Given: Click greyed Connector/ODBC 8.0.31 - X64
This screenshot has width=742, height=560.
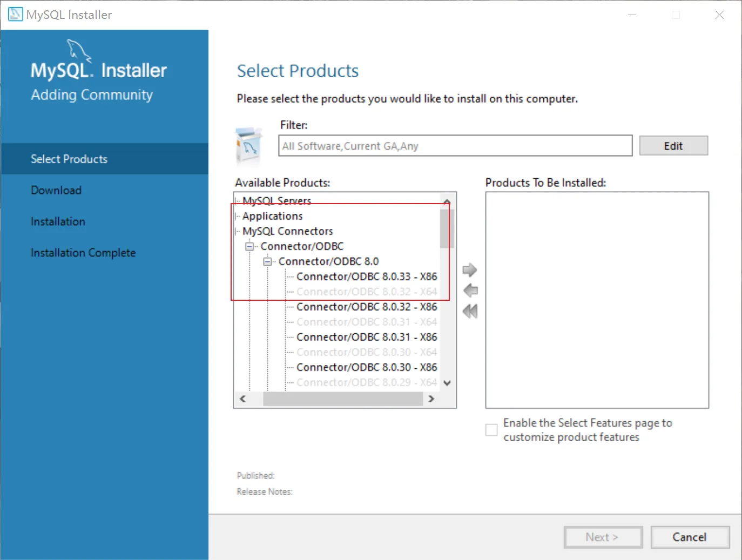Looking at the screenshot, I should click(x=367, y=322).
